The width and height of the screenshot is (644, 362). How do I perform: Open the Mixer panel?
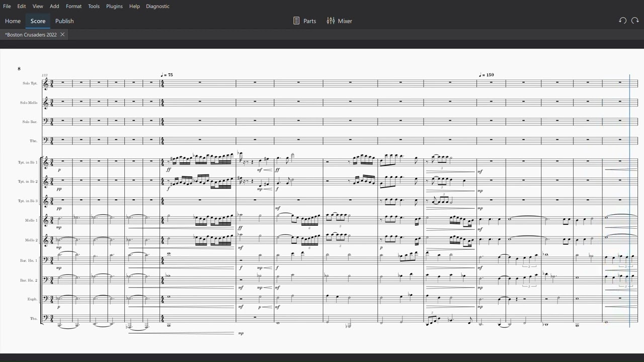point(339,21)
